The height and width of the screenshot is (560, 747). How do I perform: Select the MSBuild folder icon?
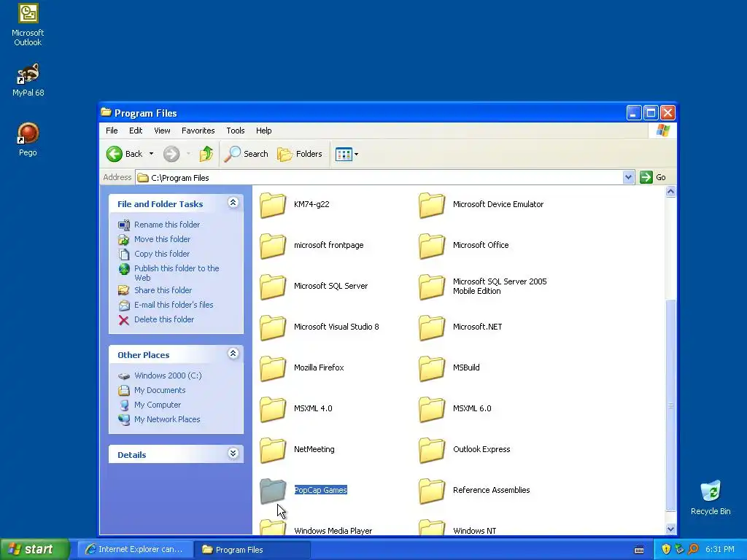(432, 368)
